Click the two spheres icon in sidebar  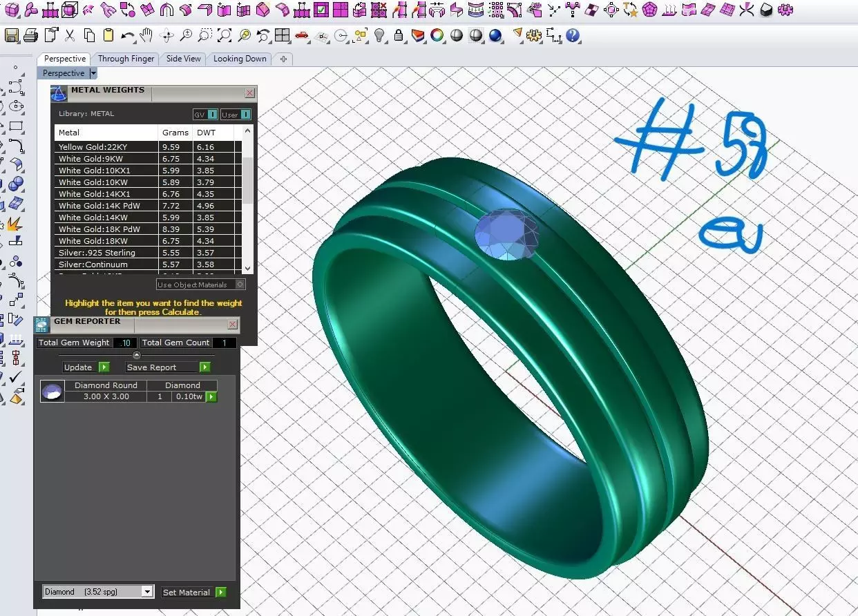[x=15, y=184]
